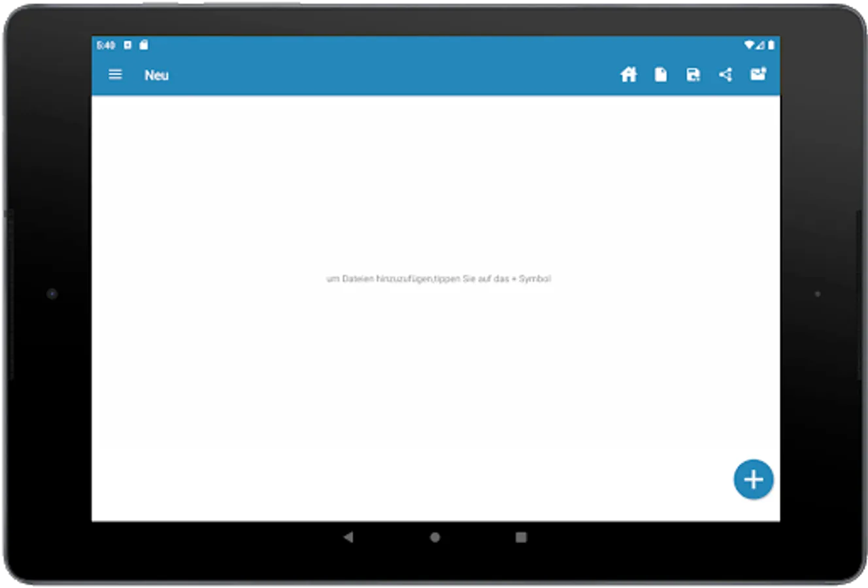Tap the Android back navigation button
Image resolution: width=868 pixels, height=588 pixels.
(348, 537)
